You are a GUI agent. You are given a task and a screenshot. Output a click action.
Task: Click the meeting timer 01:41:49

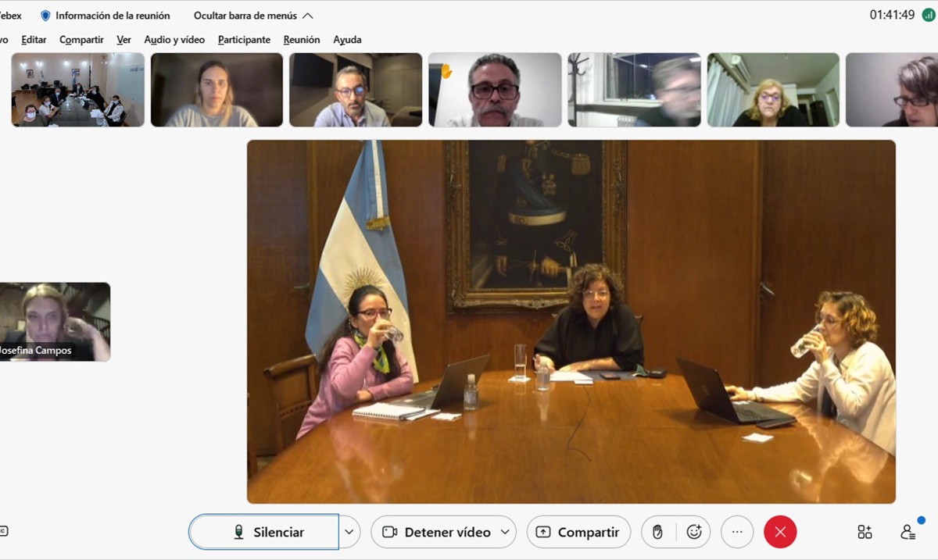[892, 15]
